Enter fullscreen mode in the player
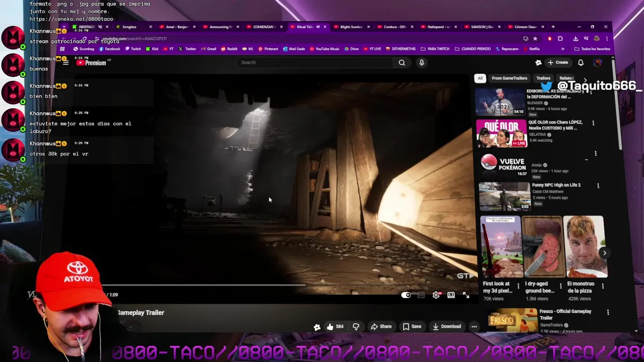 pyautogui.click(x=466, y=295)
